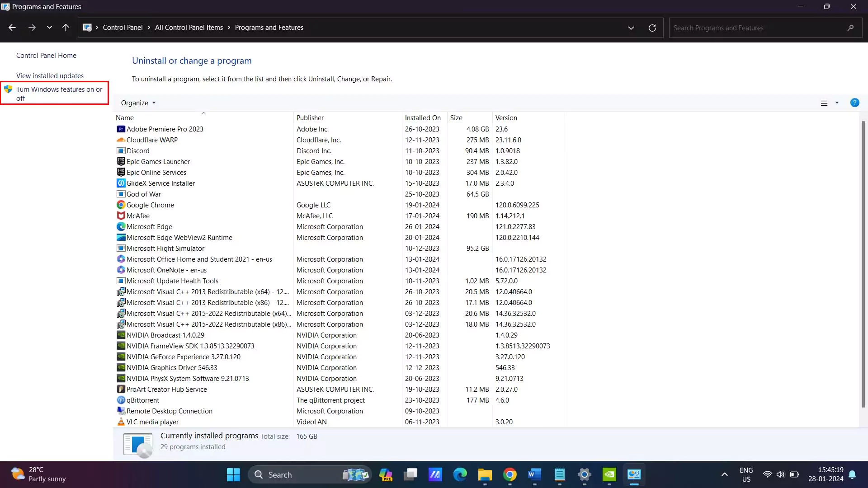Go up one level with up arrow

pyautogui.click(x=66, y=28)
